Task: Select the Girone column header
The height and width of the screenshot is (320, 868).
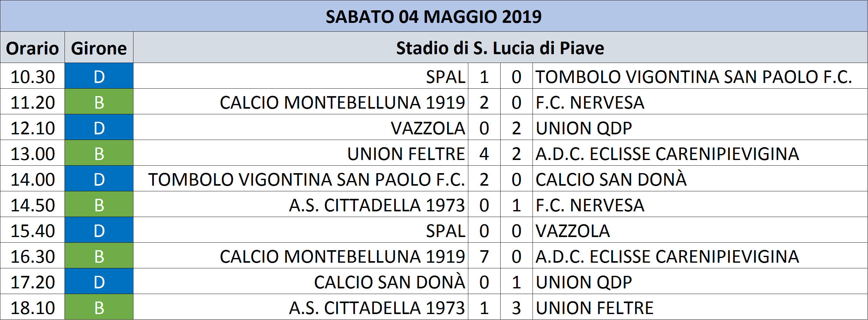Action: (x=99, y=48)
